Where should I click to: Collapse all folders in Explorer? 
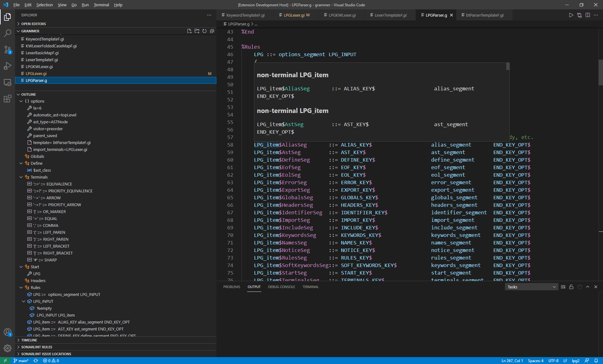pyautogui.click(x=212, y=31)
